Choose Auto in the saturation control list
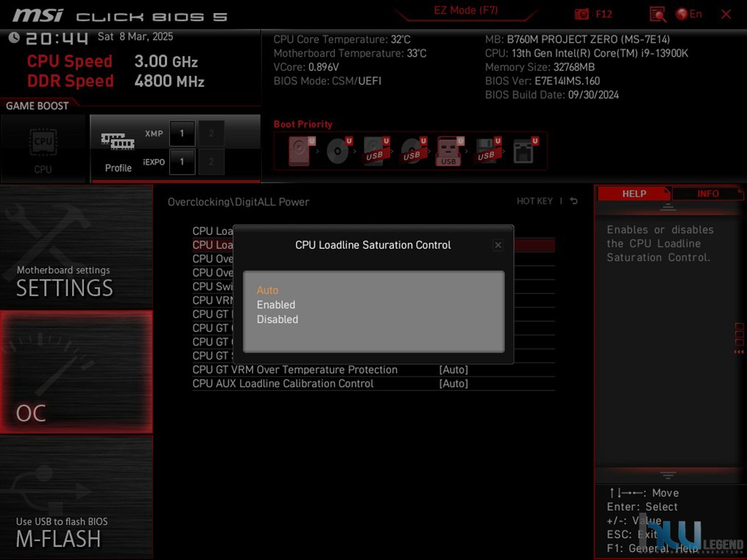 (267, 290)
